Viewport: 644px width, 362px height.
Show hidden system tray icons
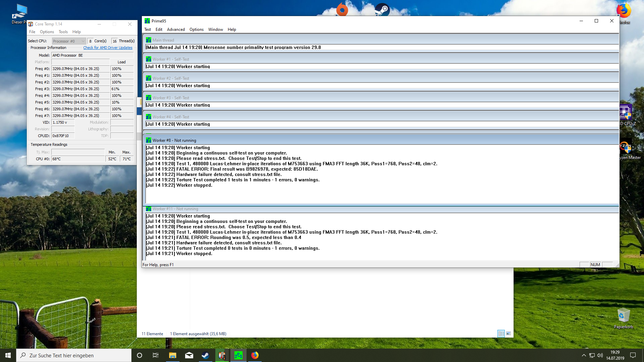point(584,355)
